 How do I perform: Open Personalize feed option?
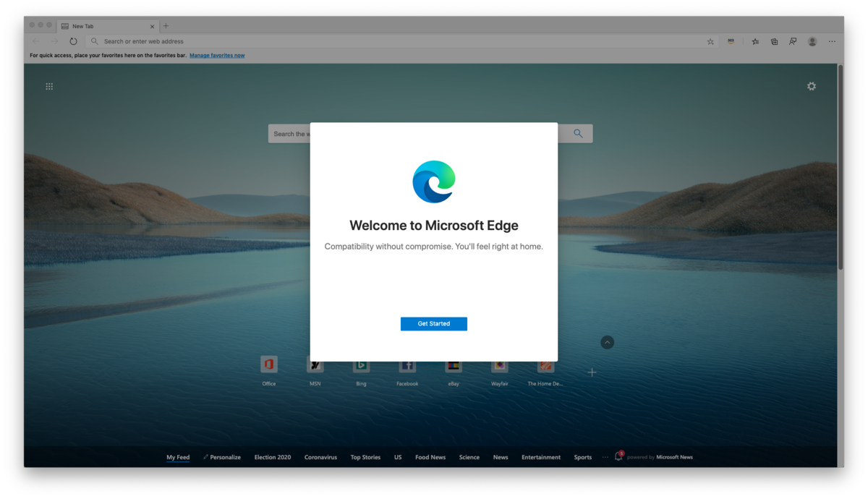[222, 457]
